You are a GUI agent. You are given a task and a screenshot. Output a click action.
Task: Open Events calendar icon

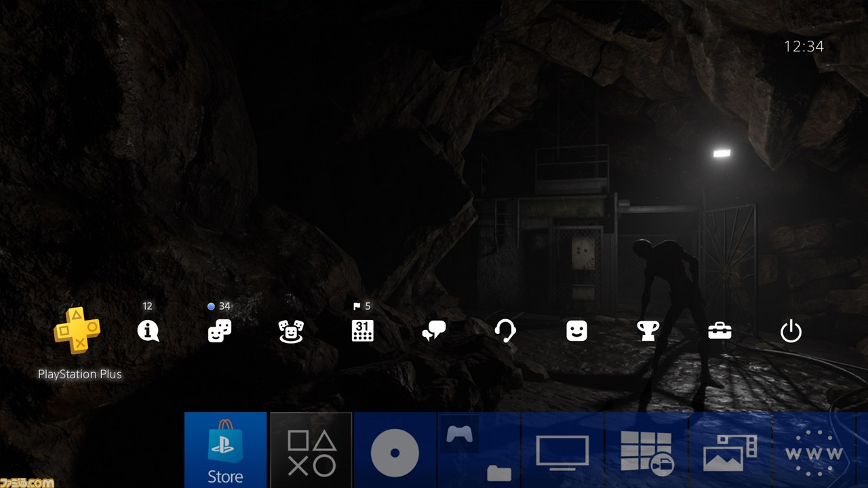click(x=363, y=331)
